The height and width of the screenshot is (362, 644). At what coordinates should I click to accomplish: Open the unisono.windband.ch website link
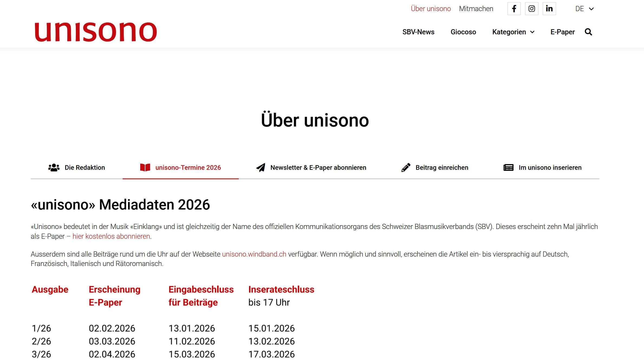(x=254, y=254)
